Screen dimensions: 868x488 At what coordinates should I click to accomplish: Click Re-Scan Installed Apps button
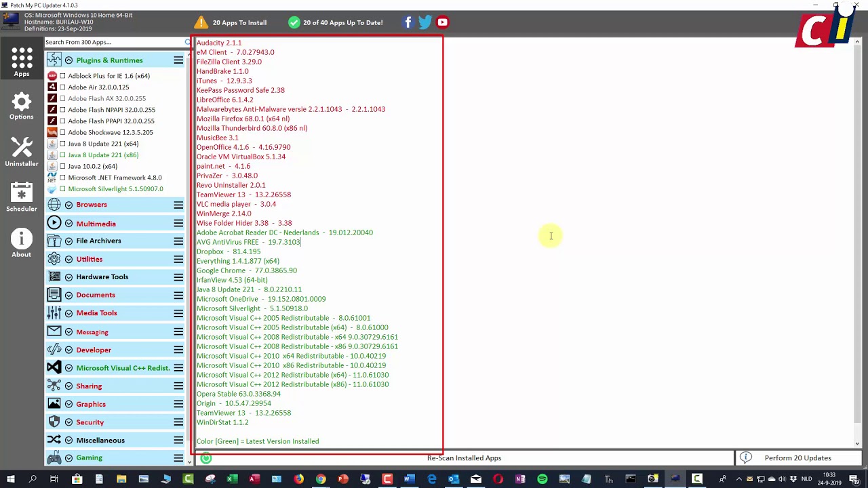pos(464,458)
